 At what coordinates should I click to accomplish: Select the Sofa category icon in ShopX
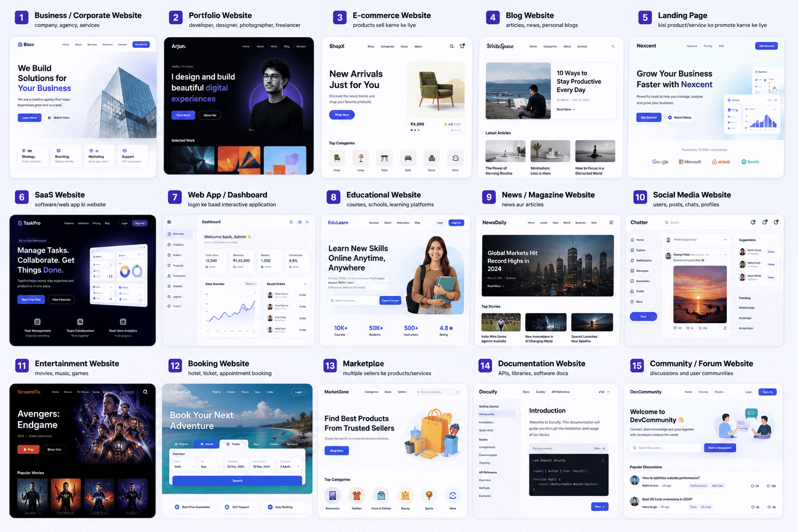pos(408,158)
